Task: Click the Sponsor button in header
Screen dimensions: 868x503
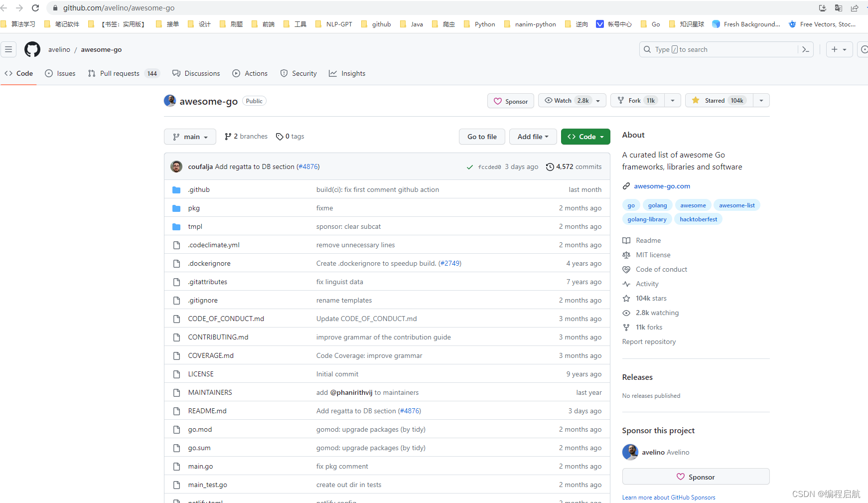Action: [511, 101]
